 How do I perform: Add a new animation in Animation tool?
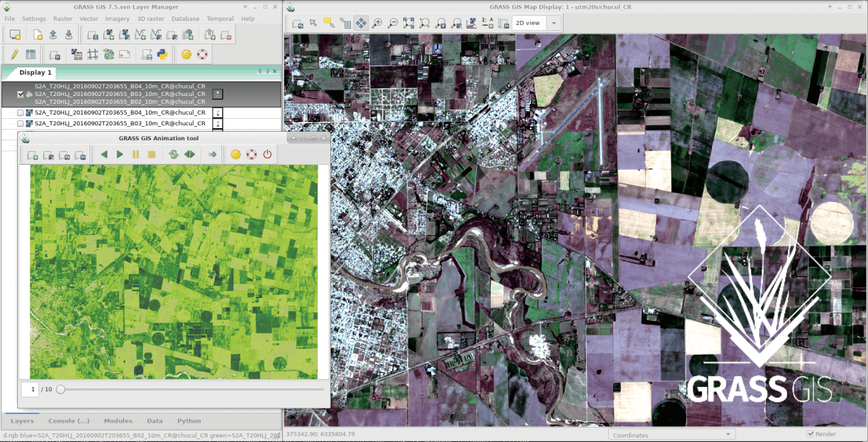[32, 154]
